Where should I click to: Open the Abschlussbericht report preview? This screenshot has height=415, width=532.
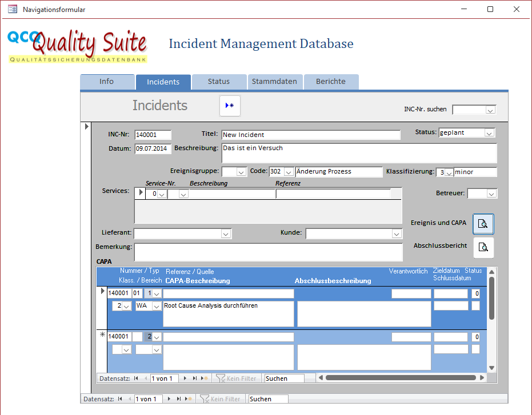[x=483, y=247]
